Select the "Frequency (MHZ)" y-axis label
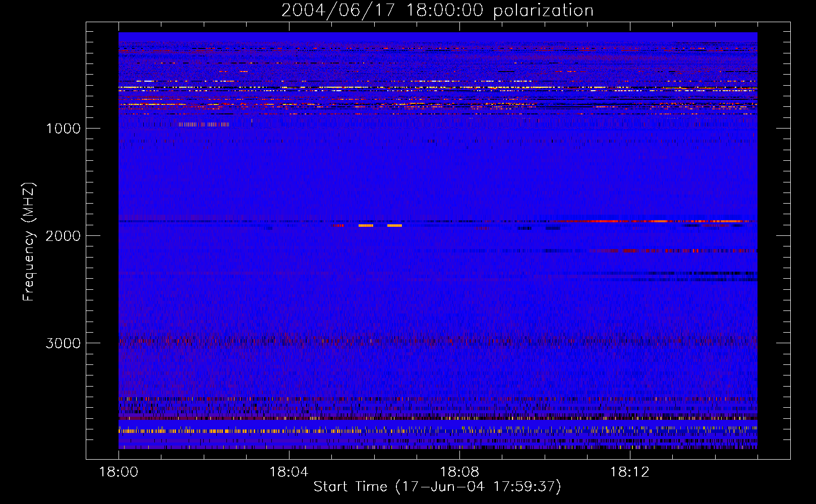 click(x=29, y=242)
